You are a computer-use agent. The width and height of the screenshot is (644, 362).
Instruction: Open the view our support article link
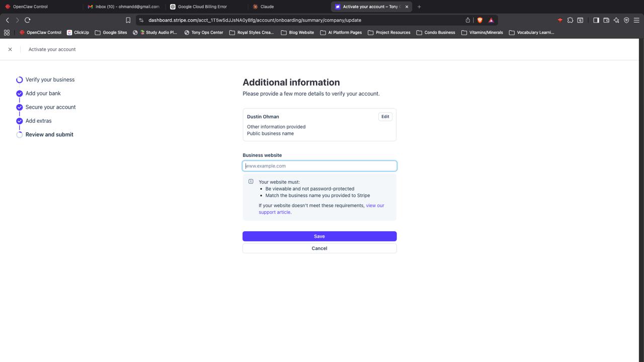[x=375, y=206]
